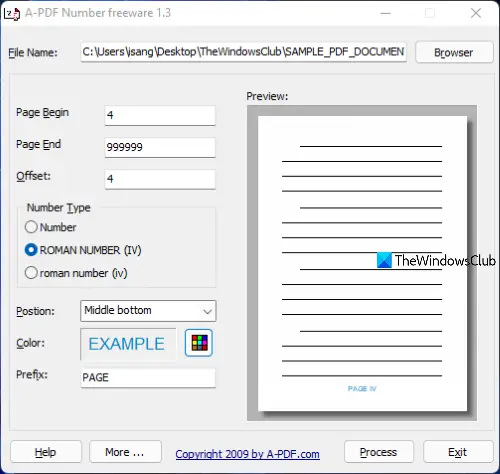The width and height of the screenshot is (500, 474).
Task: Click into the Page Begin field
Action: tap(160, 115)
